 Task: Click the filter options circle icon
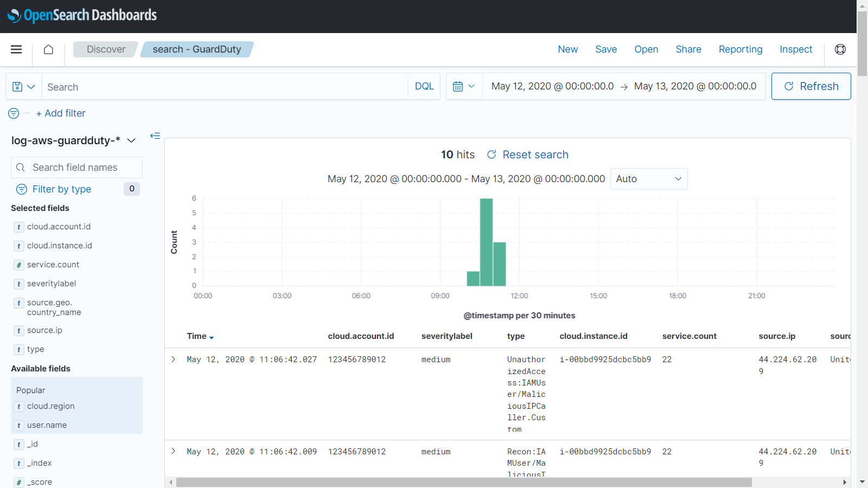(14, 113)
